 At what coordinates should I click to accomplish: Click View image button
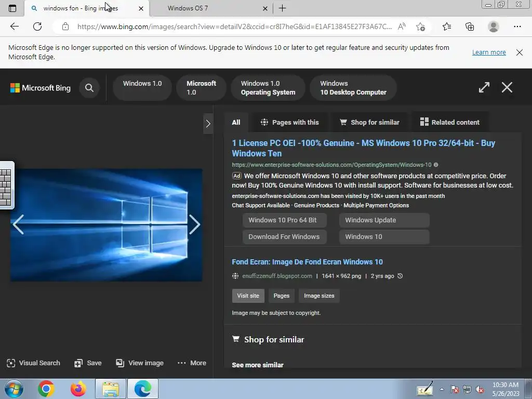point(139,363)
